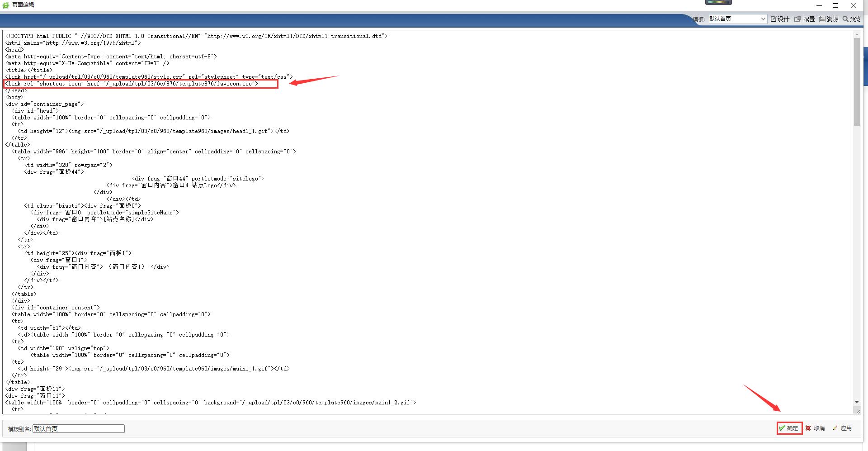The image size is (868, 451).
Task: Close the 页面编辑 window
Action: coord(854,5)
